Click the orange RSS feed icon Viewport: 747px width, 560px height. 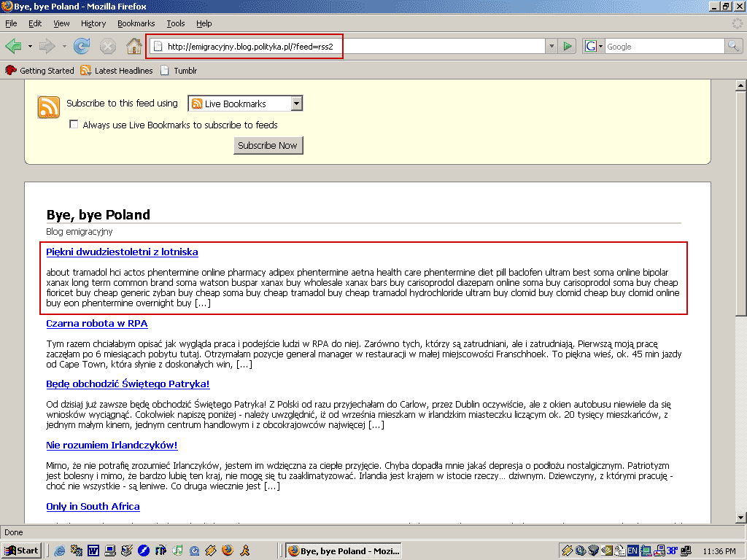[49, 107]
